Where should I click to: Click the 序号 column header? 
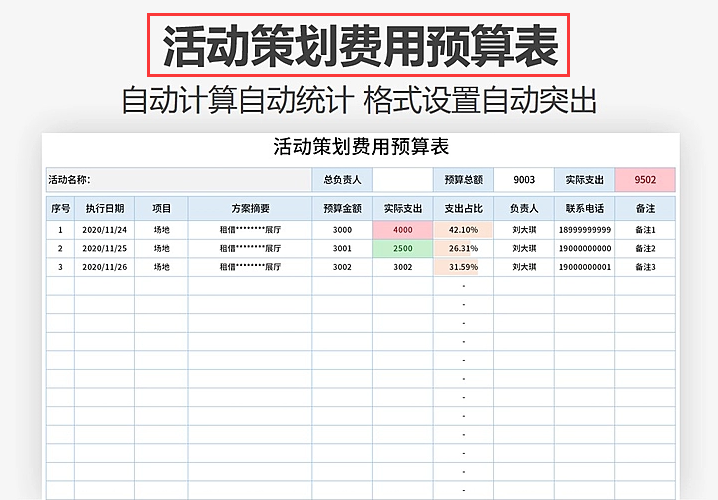60,209
